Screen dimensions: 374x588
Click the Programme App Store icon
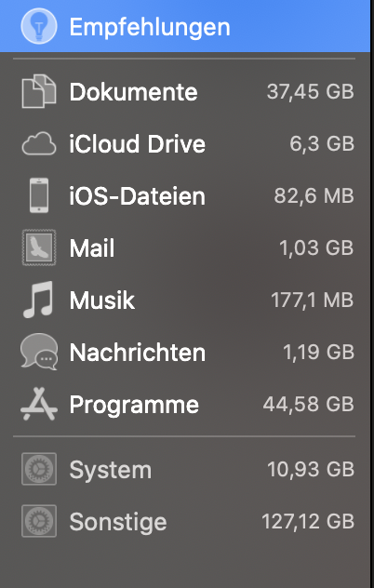(39, 404)
